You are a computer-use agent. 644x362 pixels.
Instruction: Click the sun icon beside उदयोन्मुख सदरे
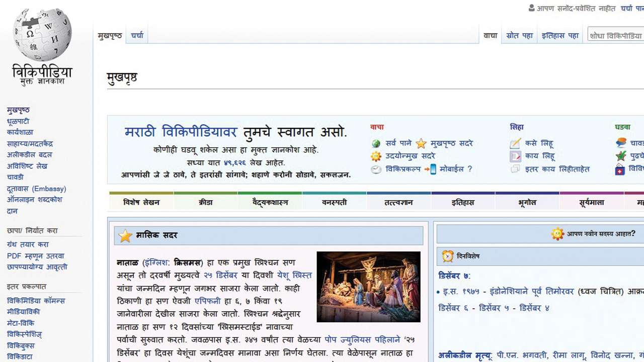[376, 156]
